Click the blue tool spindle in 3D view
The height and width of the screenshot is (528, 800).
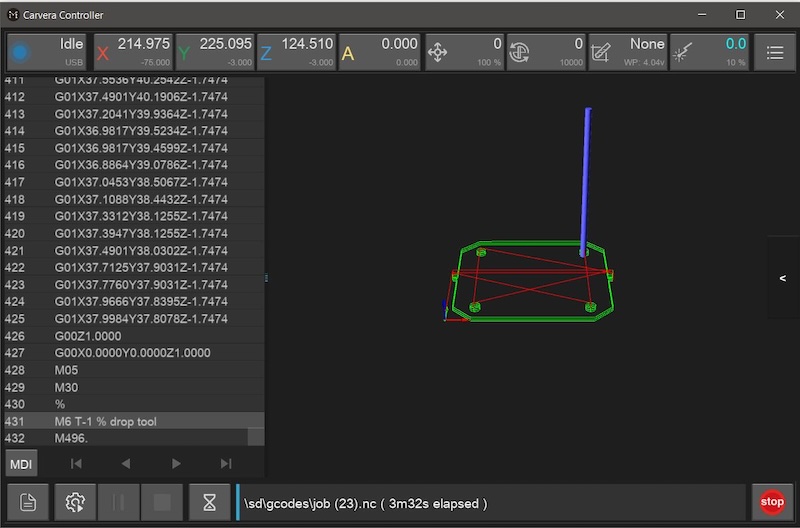(x=586, y=181)
